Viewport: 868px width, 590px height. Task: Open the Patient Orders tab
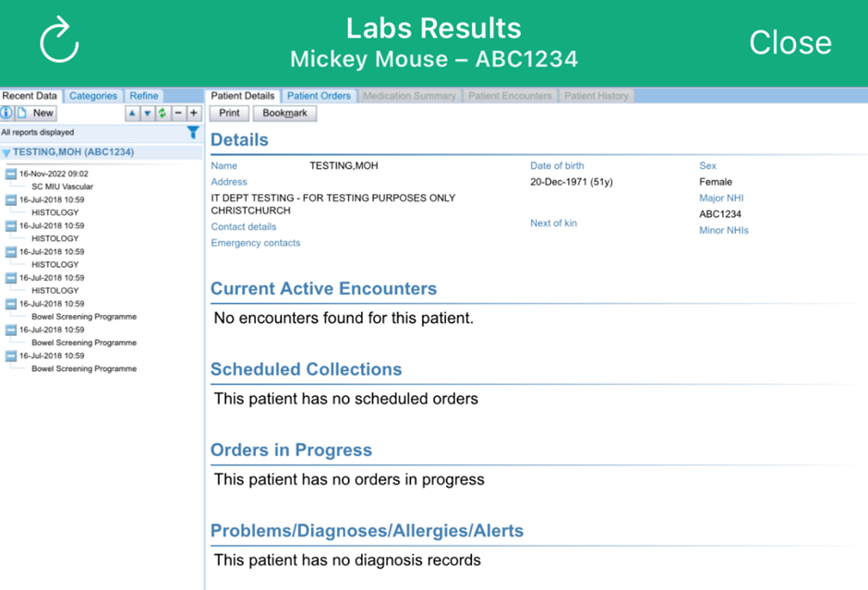[x=319, y=96]
